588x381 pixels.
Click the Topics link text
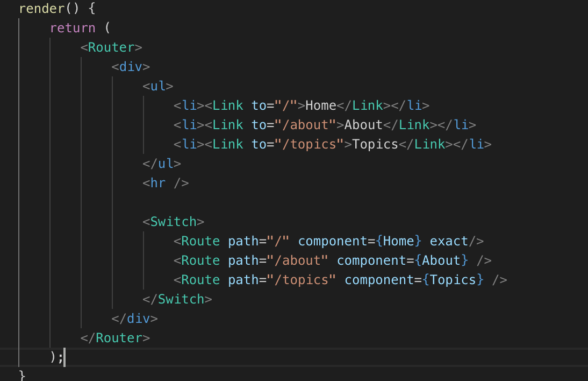[375, 144]
